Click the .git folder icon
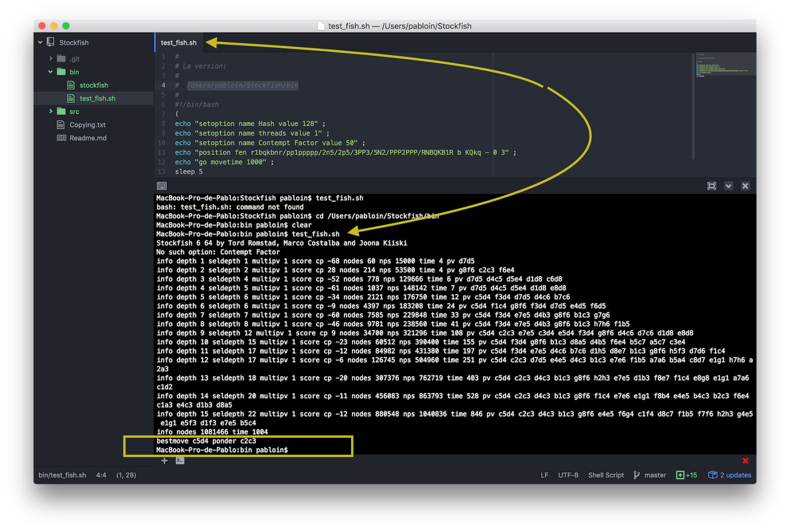 click(x=61, y=58)
